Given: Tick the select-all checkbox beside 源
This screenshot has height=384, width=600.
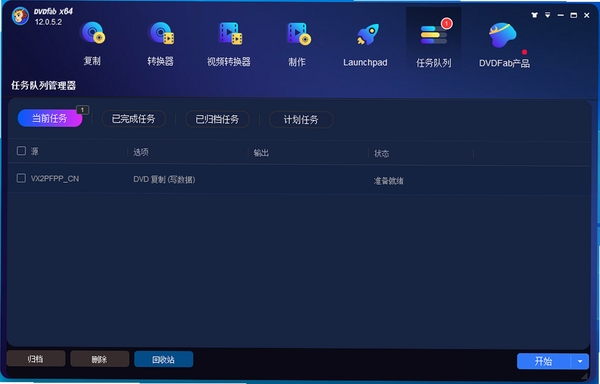Looking at the screenshot, I should pyautogui.click(x=21, y=151).
